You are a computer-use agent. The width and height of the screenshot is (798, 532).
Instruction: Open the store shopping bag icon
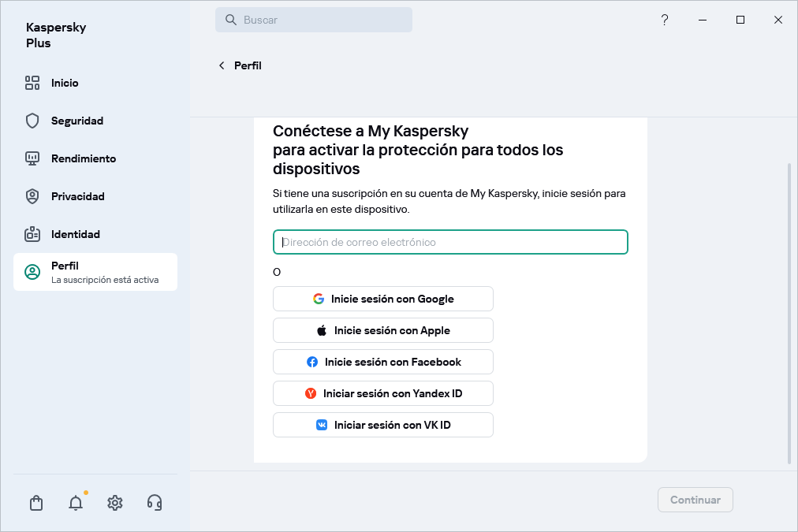(35, 502)
